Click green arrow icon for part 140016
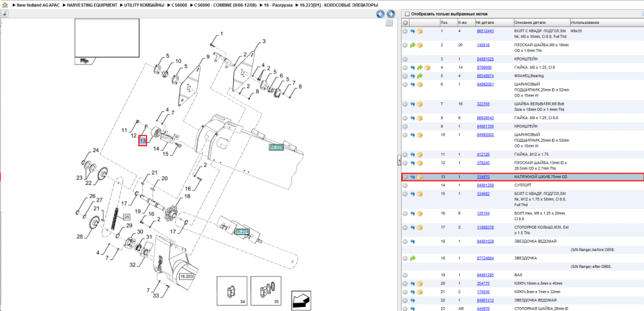The height and width of the screenshot is (311, 644). tap(412, 45)
